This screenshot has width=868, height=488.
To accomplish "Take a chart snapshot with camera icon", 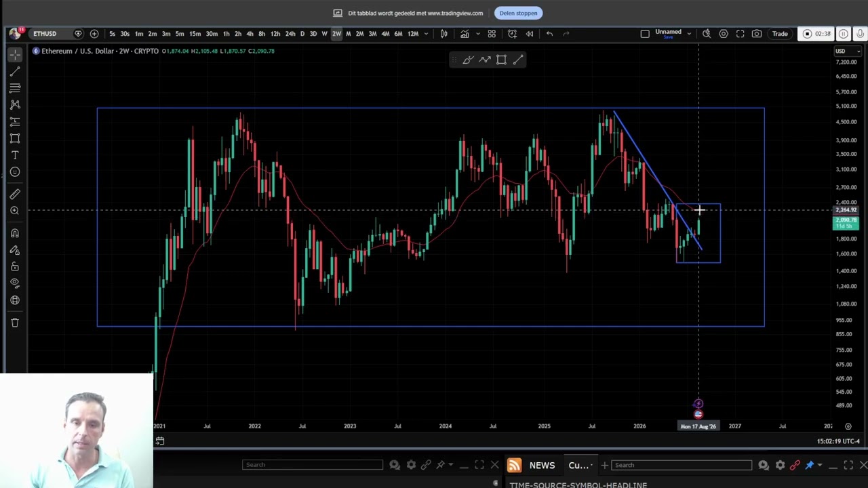I will point(757,34).
